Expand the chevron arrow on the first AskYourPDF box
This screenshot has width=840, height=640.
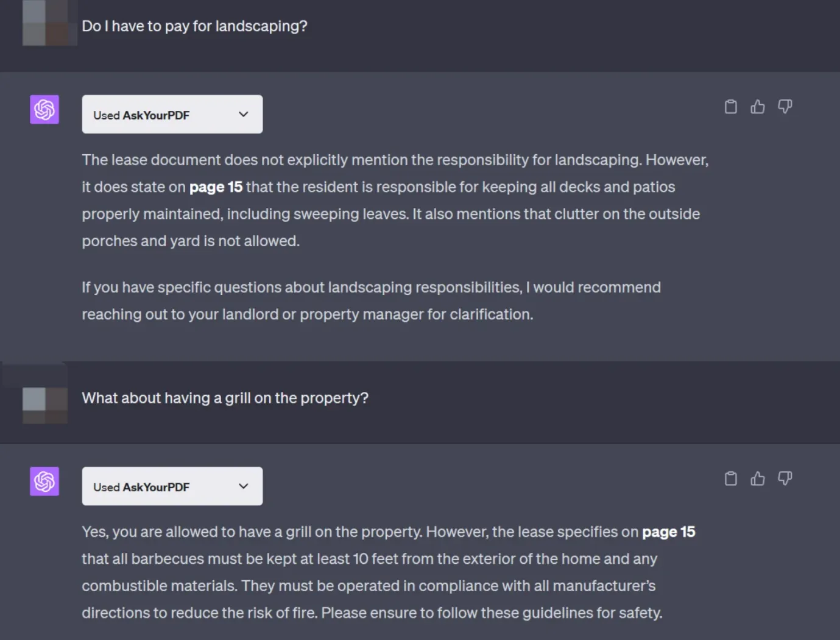point(244,115)
